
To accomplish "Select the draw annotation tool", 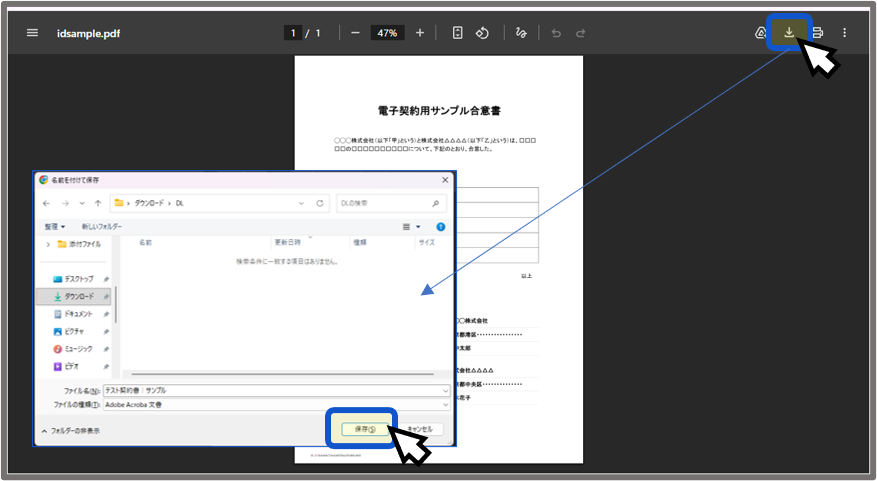I will click(520, 33).
